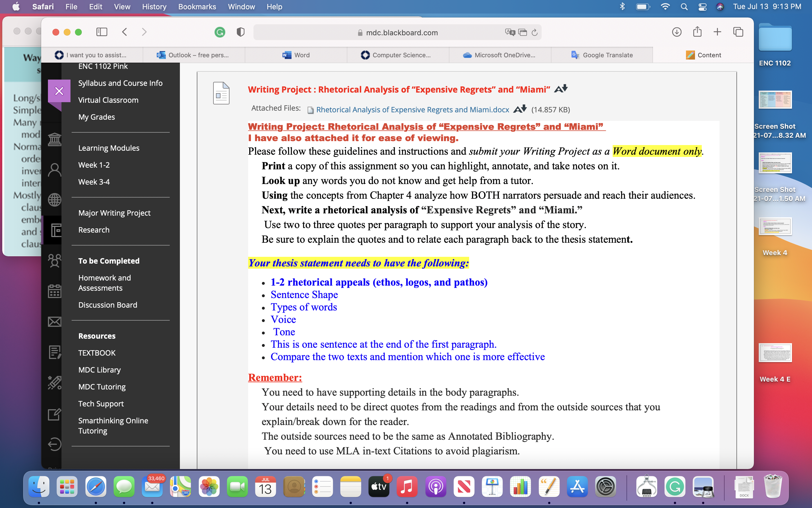Open the File menu in menu bar
Screen dimensions: 812x508
(x=71, y=7)
